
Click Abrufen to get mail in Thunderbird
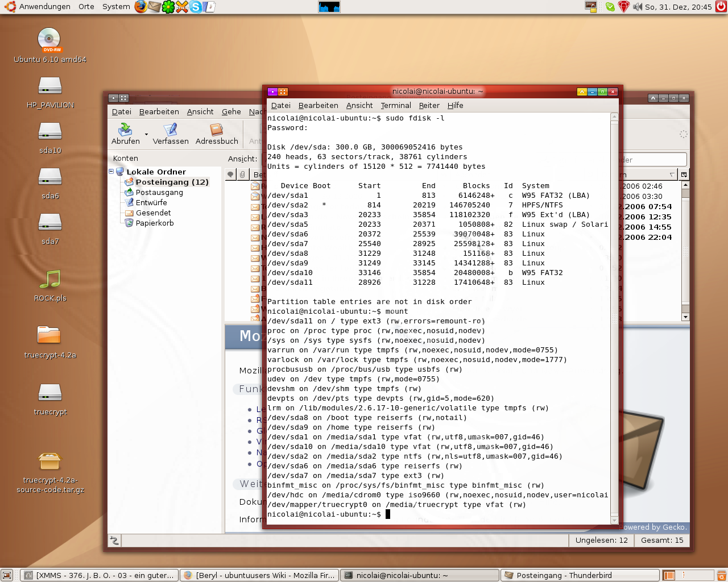pos(126,134)
